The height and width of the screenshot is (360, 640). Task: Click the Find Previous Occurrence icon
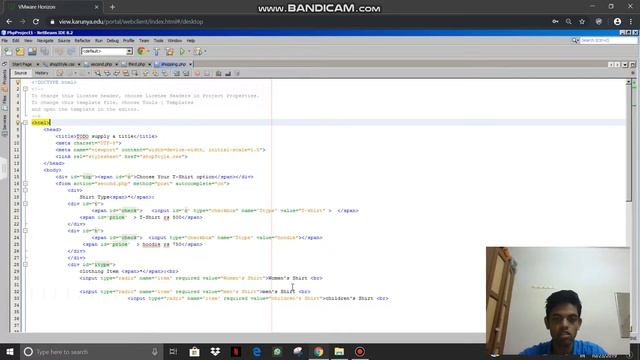(107, 73)
